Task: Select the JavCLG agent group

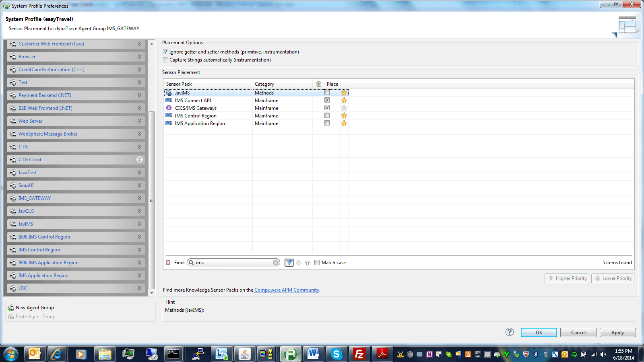Action: coord(76,211)
